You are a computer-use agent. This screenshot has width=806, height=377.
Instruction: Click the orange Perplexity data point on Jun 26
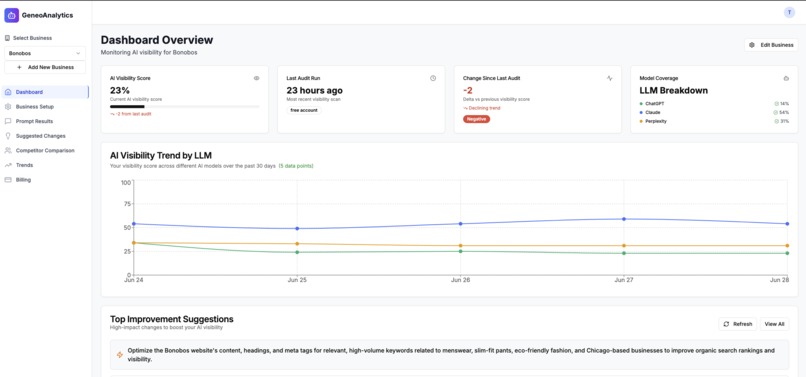[x=461, y=245]
